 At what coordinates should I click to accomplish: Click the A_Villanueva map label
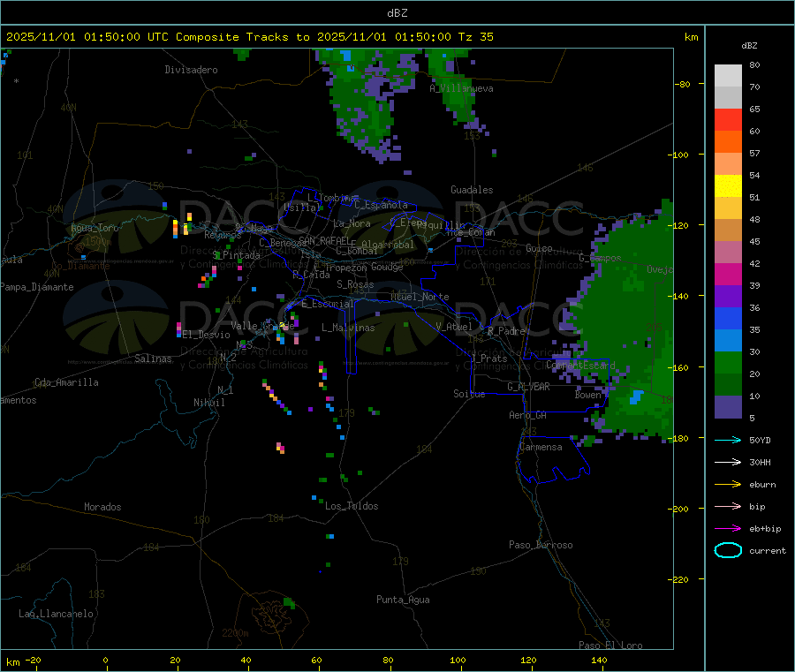pos(461,88)
